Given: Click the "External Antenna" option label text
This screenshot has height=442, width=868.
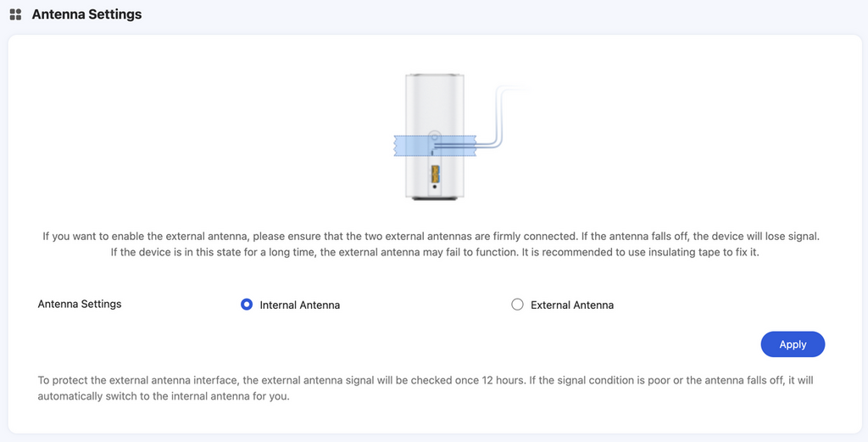Looking at the screenshot, I should click(x=571, y=305).
